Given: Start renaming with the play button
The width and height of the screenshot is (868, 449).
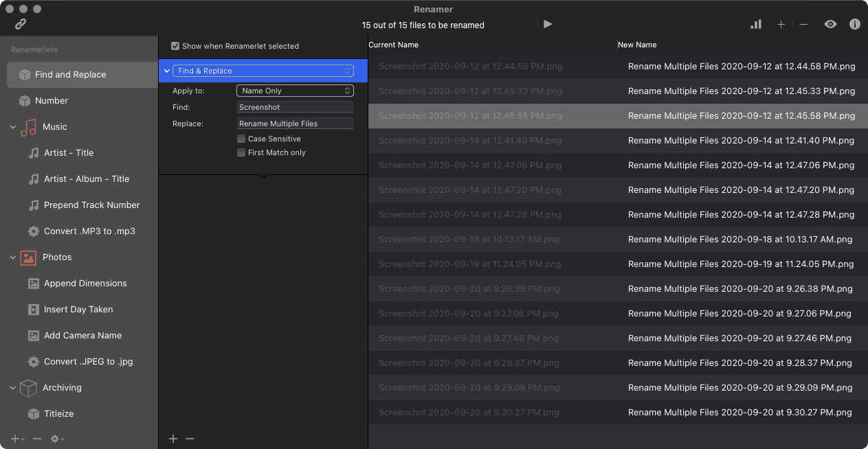Looking at the screenshot, I should point(548,24).
